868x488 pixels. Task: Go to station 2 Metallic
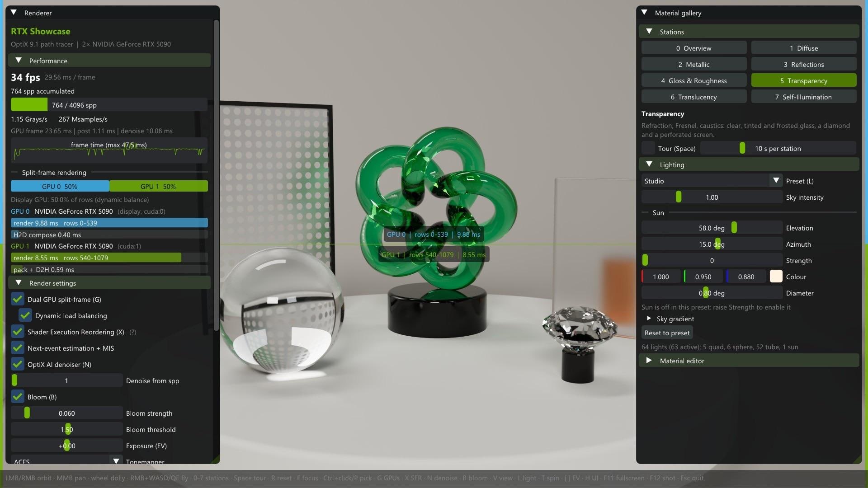[694, 64]
